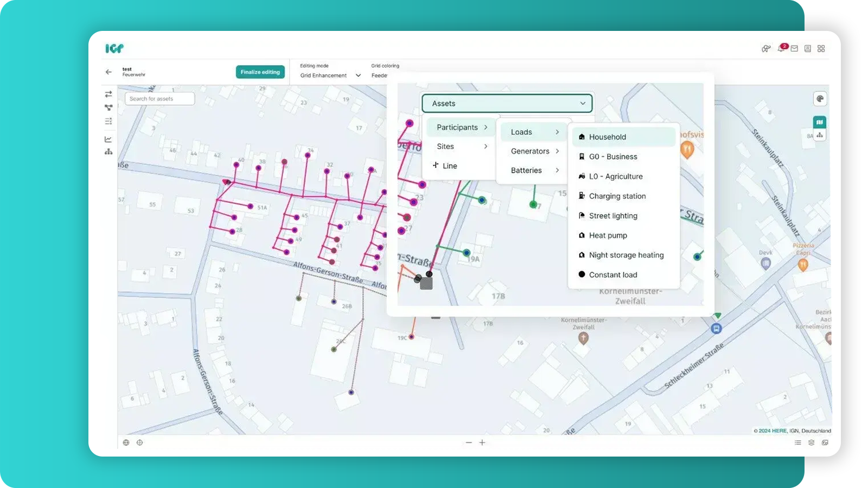Click the ICP logo

click(x=114, y=48)
